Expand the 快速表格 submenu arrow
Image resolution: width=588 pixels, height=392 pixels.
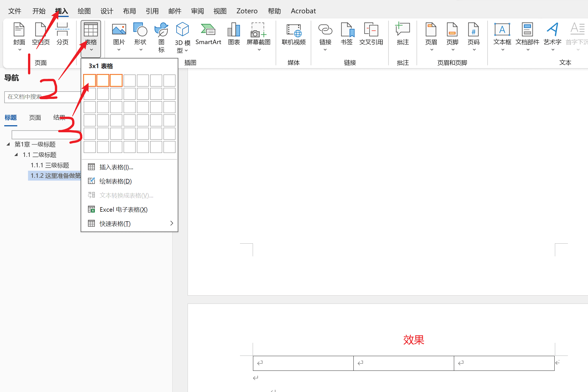pos(171,223)
